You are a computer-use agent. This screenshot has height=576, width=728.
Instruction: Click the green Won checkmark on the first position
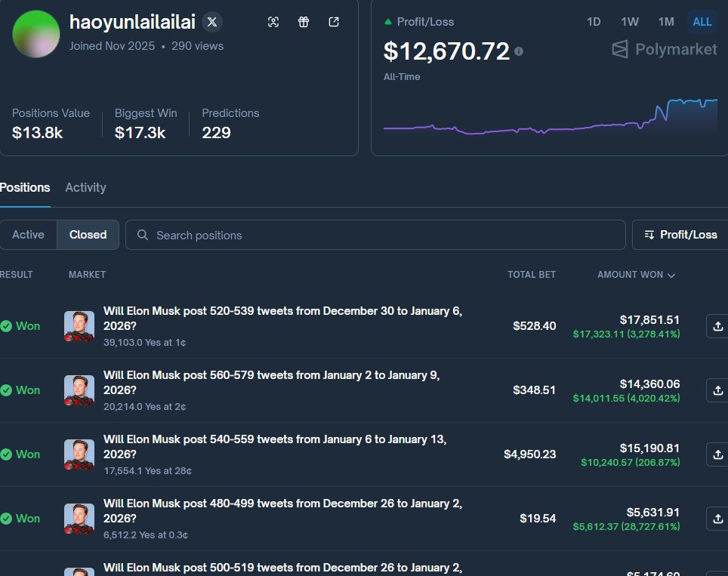click(x=6, y=325)
